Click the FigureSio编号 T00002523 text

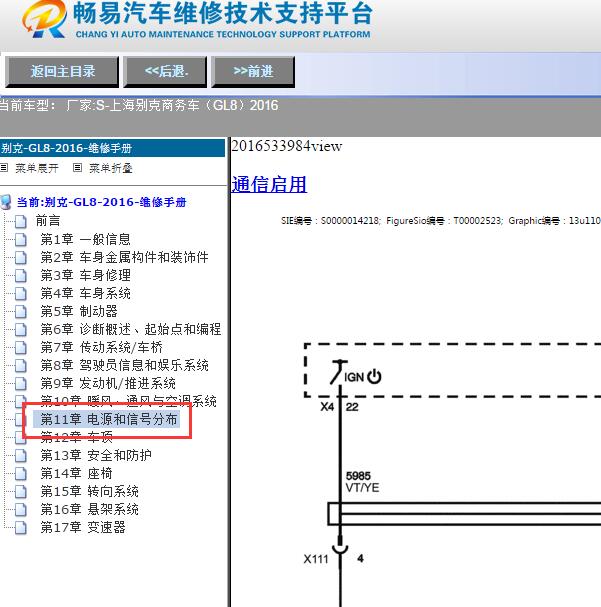pyautogui.click(x=444, y=221)
